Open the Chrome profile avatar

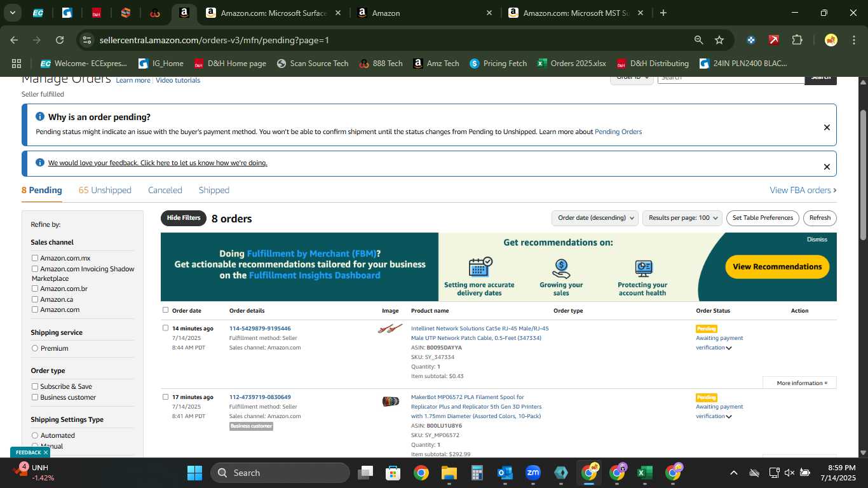point(831,40)
